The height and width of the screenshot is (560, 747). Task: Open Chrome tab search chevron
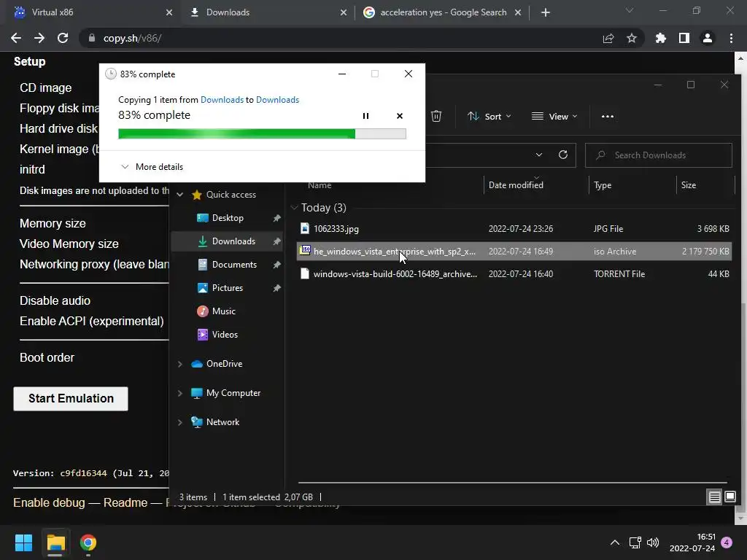[630, 10]
